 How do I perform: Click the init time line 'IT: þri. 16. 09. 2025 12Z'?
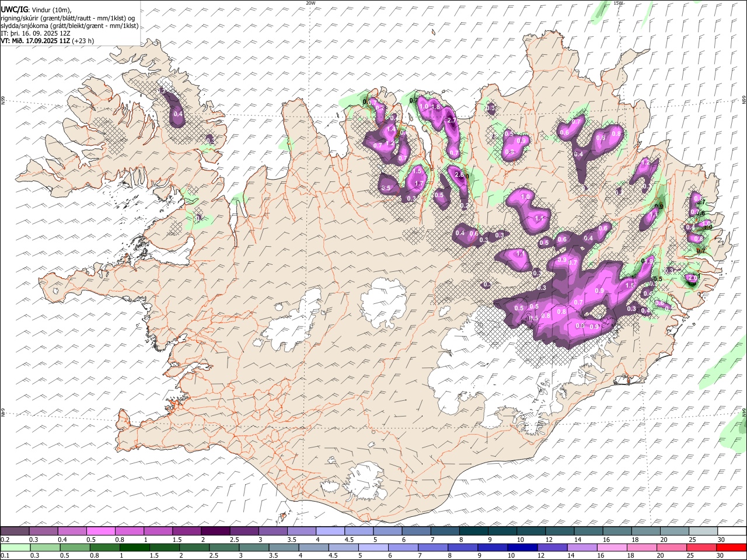pyautogui.click(x=36, y=33)
